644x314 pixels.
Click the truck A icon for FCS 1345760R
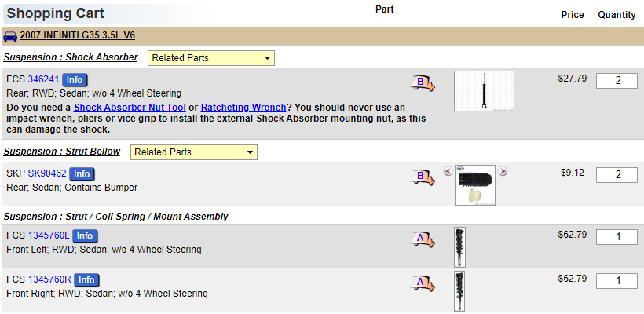coord(422,283)
